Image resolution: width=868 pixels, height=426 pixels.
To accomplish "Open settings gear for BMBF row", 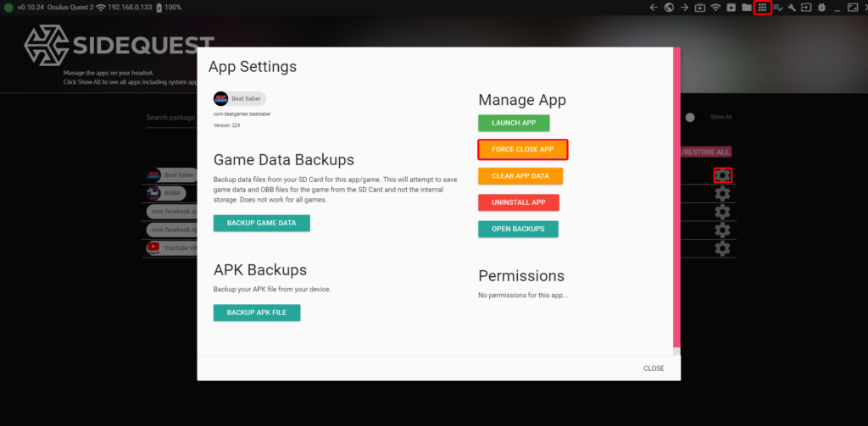I will 722,194.
